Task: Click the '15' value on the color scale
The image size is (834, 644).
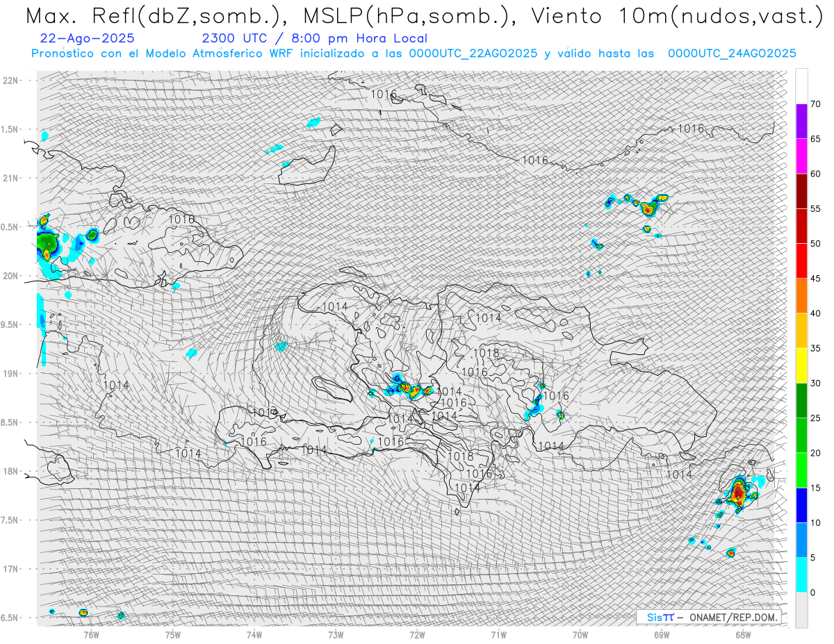Action: point(816,488)
